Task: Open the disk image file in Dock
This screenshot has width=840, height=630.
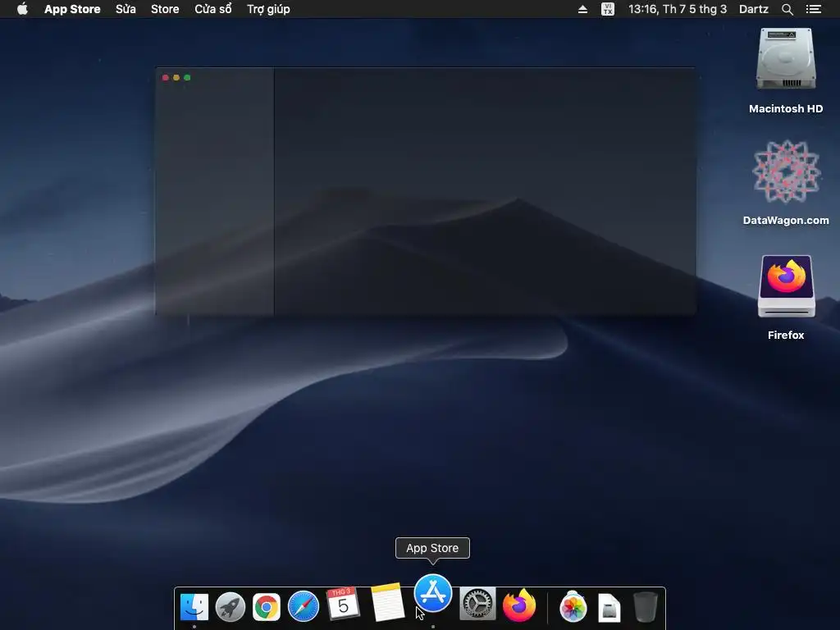Action: pos(609,608)
